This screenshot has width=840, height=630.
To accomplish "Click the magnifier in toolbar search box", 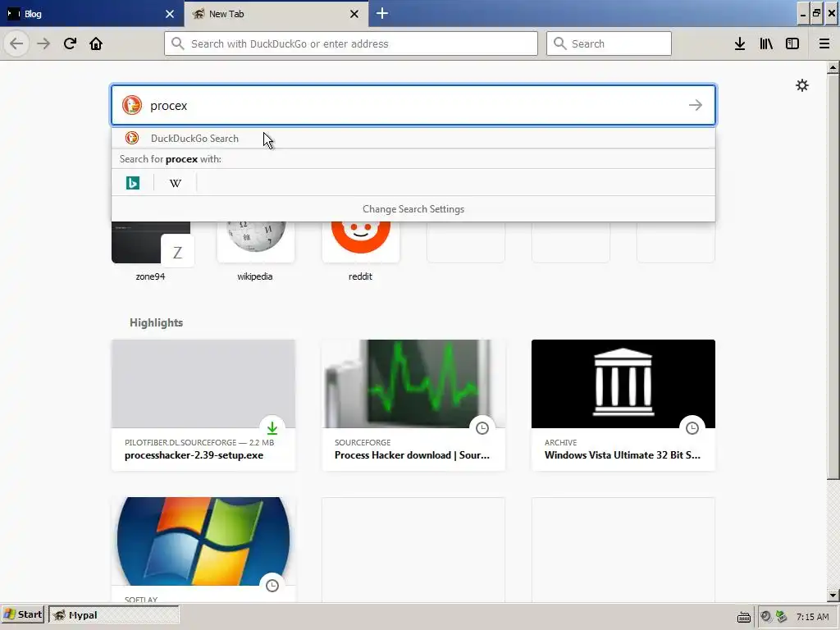I will click(x=559, y=43).
